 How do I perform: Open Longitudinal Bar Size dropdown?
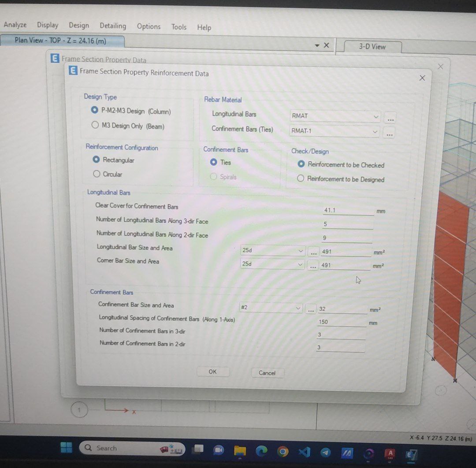272,251
